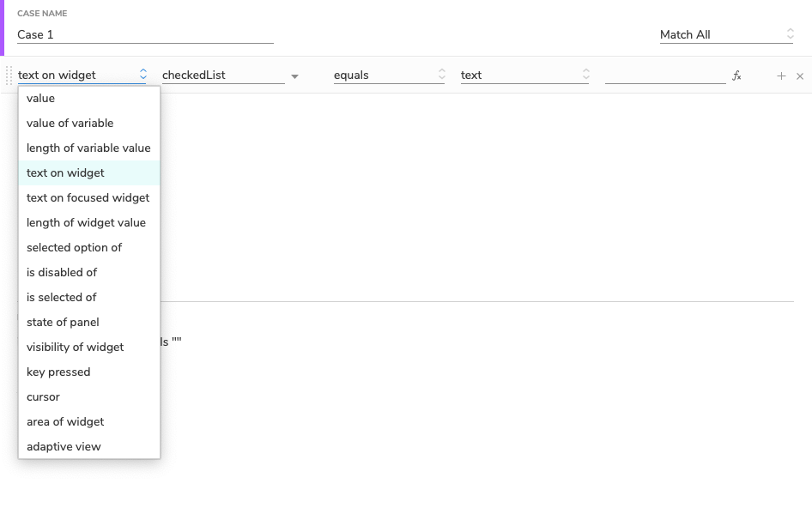This screenshot has width=812, height=508.
Task: Pick 'text on focused widget' option
Action: click(88, 198)
